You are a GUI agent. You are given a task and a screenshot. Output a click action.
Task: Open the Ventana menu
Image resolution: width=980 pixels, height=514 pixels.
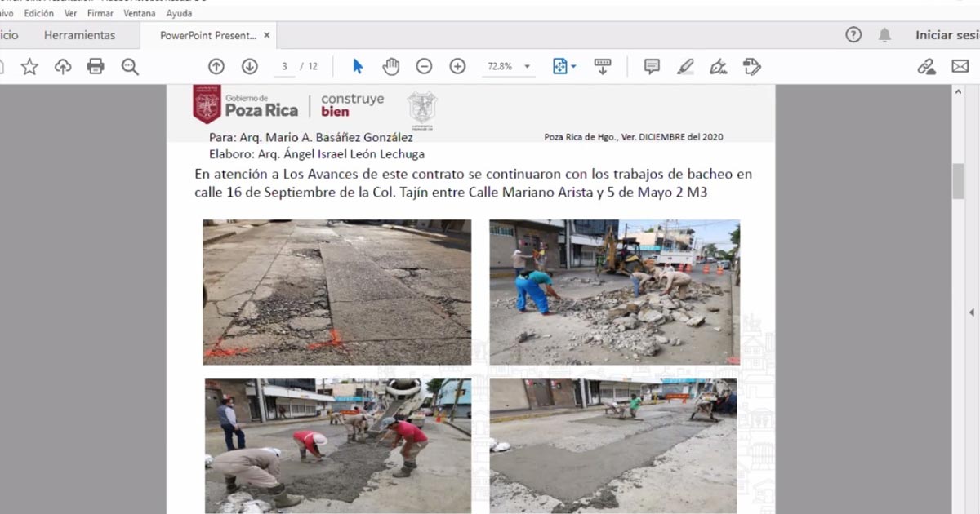tap(139, 14)
